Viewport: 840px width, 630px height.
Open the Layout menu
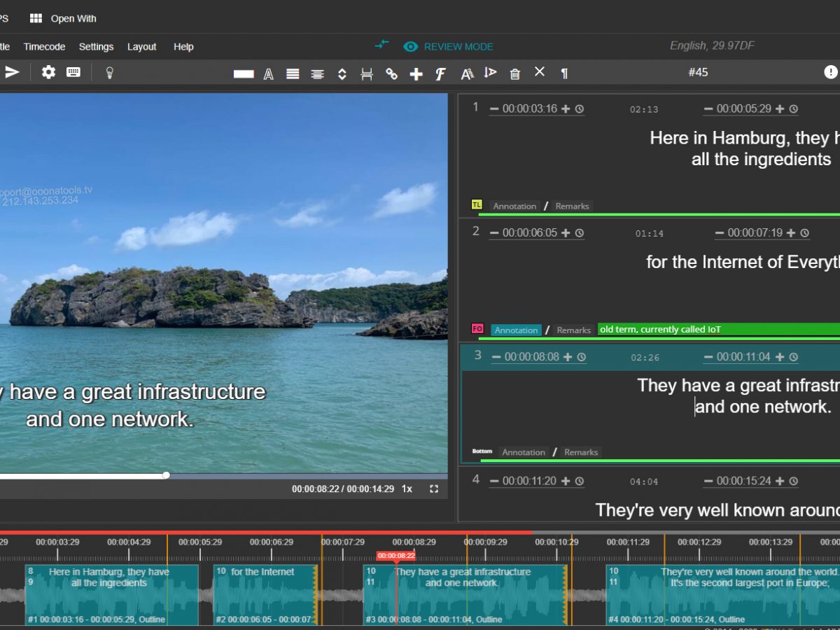pos(141,47)
